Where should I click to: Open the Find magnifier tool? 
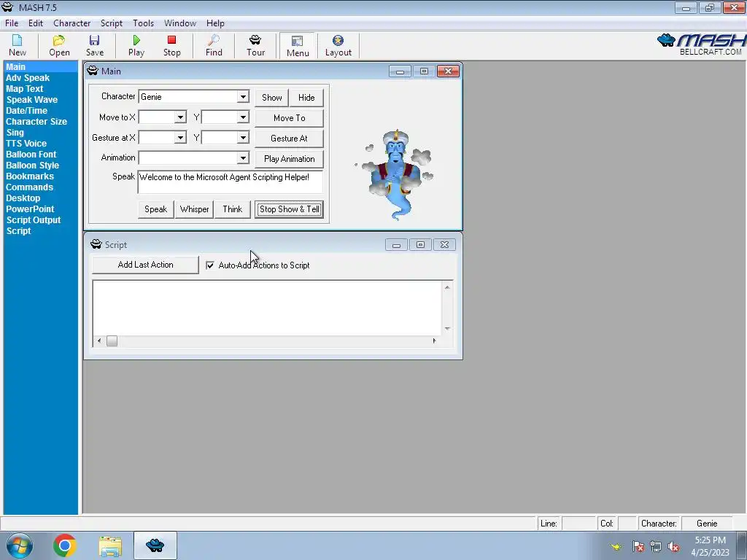[214, 46]
